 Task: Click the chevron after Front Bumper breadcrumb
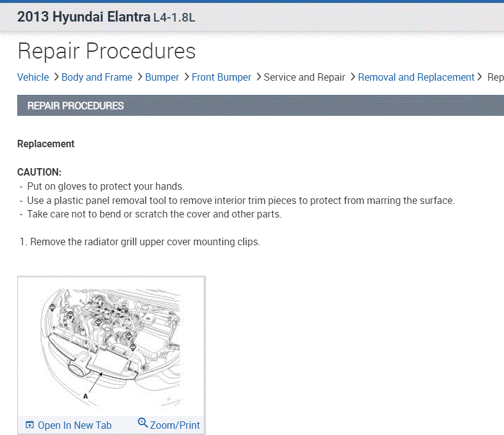pos(258,77)
